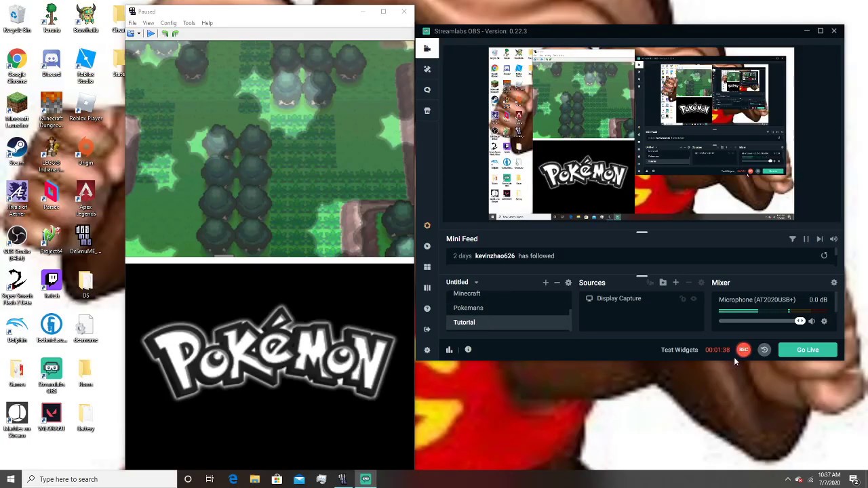Open the chat bubble icon in the Streamlabs sidebar
This screenshot has height=488, width=868.
(x=427, y=89)
